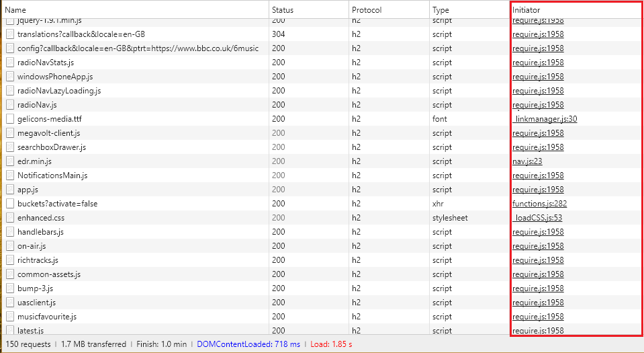Select the megavolt-client.js request

tap(49, 133)
